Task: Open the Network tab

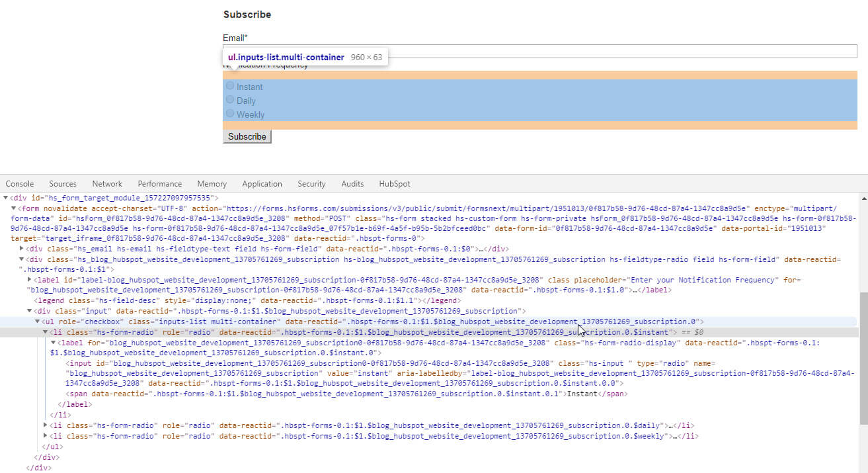Action: 107,183
